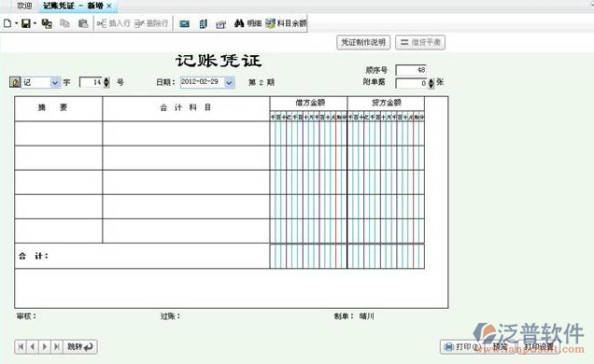The image size is (594, 364).
Task: Switch to the 欢迎 tab
Action: [24, 6]
